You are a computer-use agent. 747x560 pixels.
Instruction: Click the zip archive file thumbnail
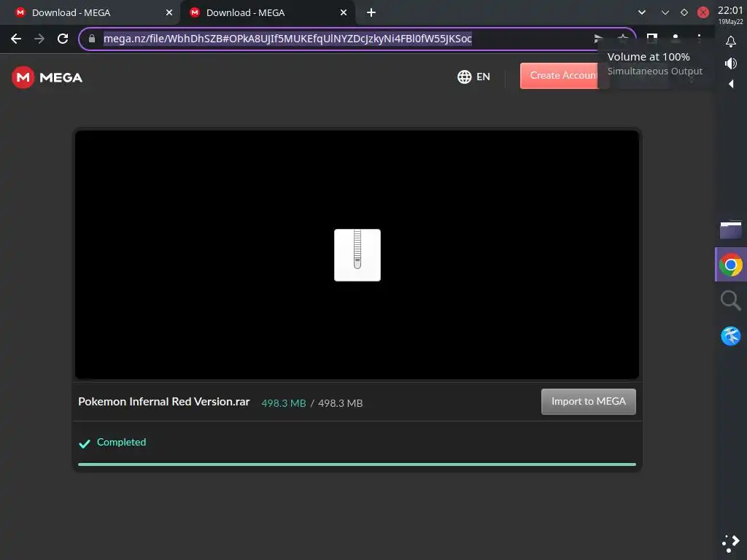pyautogui.click(x=357, y=255)
